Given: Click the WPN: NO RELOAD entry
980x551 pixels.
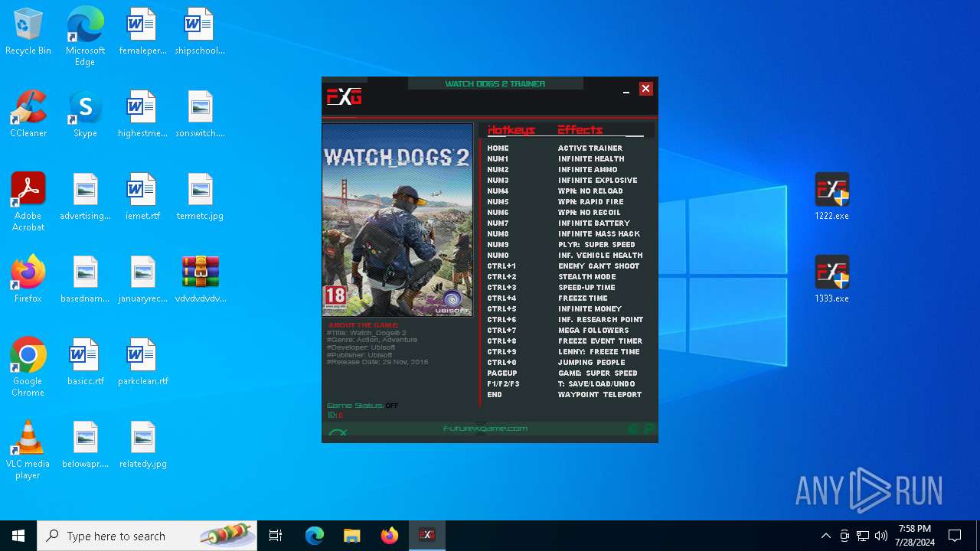Looking at the screenshot, I should [590, 191].
